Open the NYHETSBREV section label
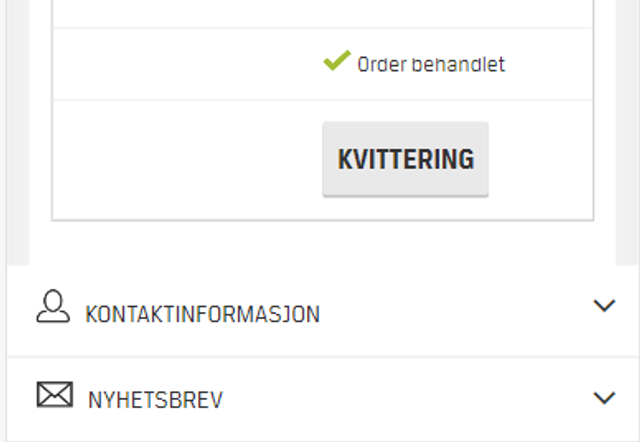Image resolution: width=640 pixels, height=442 pixels. pos(154,401)
